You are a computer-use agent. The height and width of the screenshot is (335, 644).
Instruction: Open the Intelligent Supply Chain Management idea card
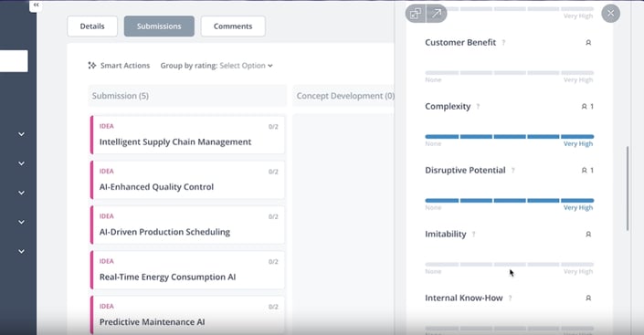coord(187,135)
